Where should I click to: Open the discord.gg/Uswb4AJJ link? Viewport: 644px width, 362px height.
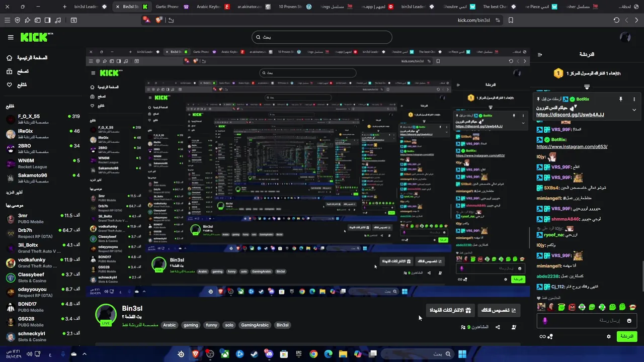pyautogui.click(x=570, y=115)
